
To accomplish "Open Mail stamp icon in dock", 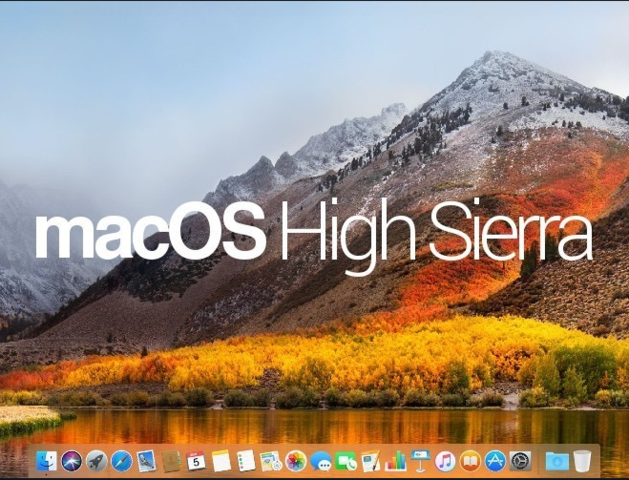I will [x=146, y=461].
